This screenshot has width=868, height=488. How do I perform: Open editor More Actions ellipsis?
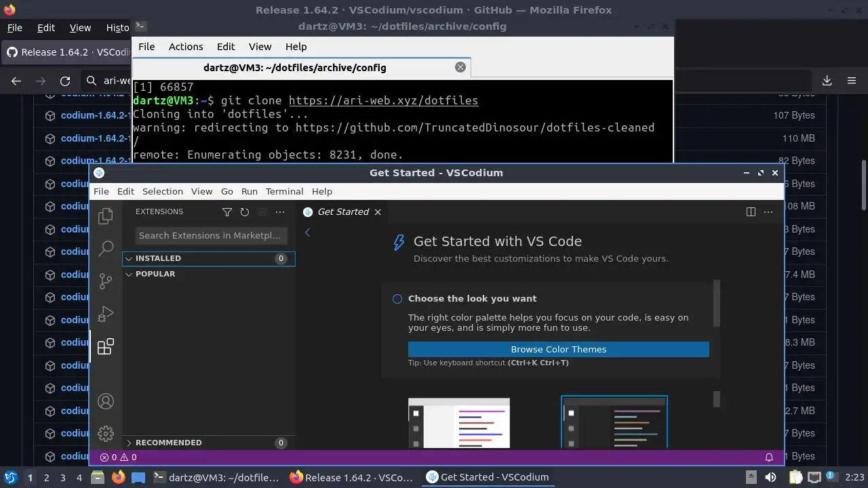click(768, 212)
